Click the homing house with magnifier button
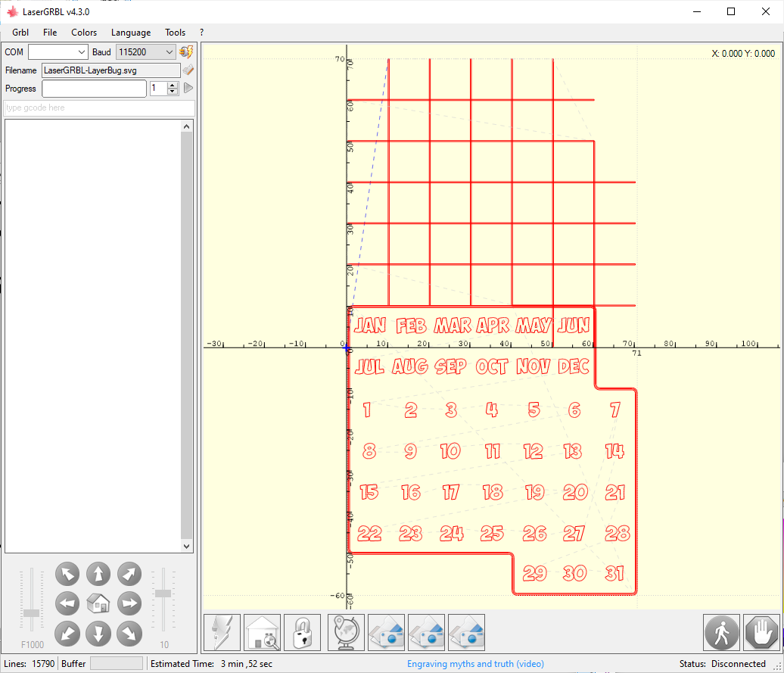The image size is (784, 673). [x=262, y=632]
